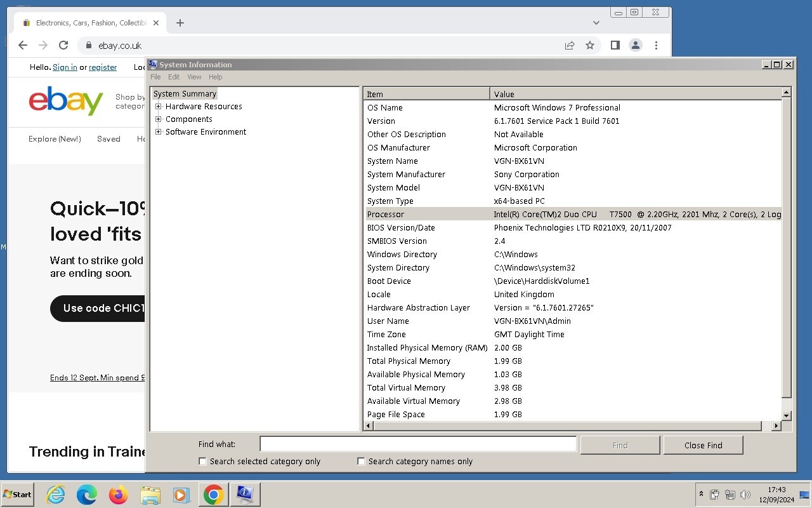Launch Firefox from the taskbar
Viewport: 812px width, 508px height.
pyautogui.click(x=118, y=495)
